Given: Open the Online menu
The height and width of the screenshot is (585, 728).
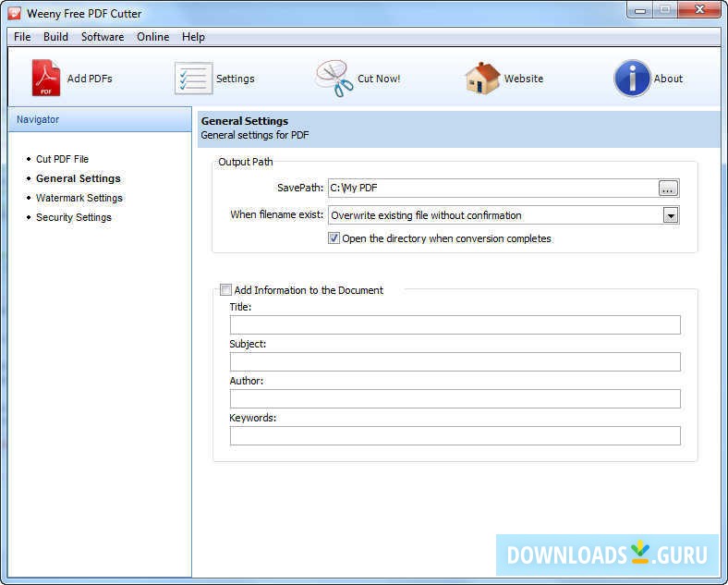Looking at the screenshot, I should pos(152,37).
